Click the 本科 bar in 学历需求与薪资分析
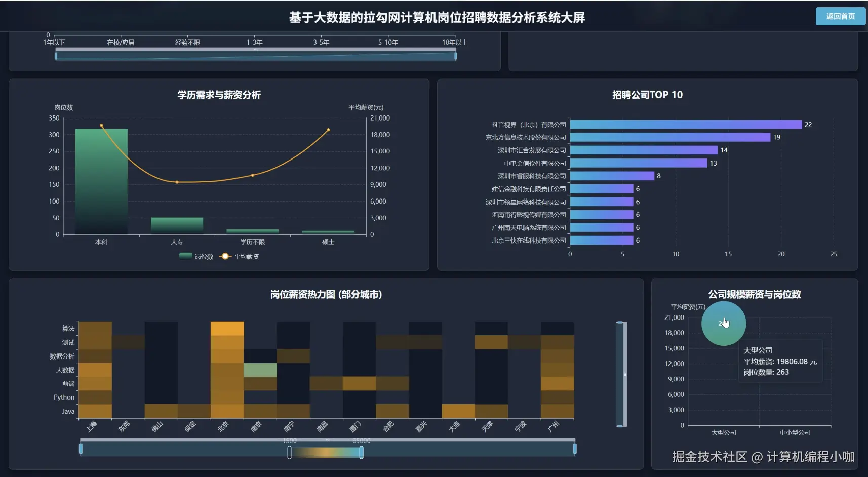The height and width of the screenshot is (477, 868). point(101,182)
